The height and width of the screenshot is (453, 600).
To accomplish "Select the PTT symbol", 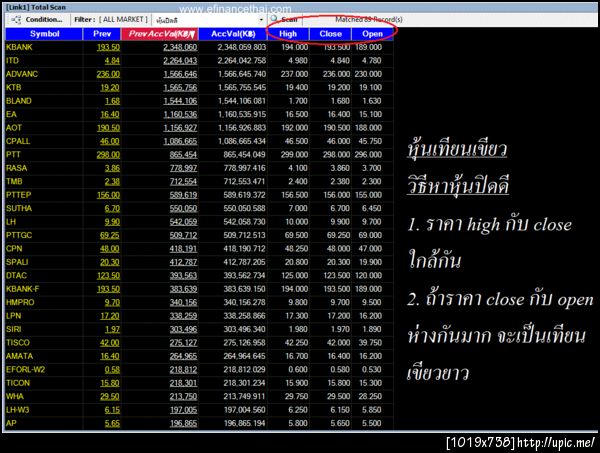I will pyautogui.click(x=13, y=155).
